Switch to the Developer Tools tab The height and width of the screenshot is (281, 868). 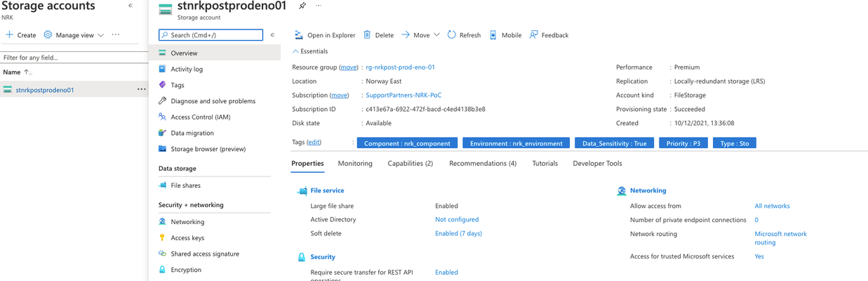click(597, 163)
